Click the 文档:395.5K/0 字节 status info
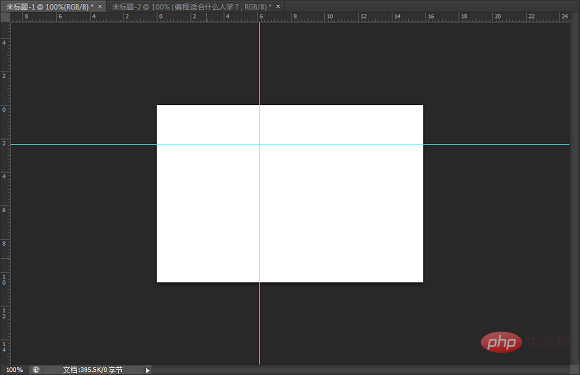 click(92, 369)
